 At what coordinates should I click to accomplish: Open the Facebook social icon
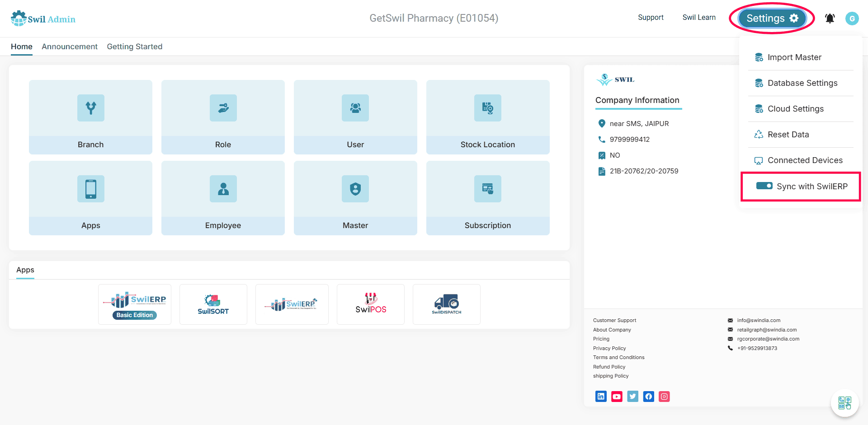coord(648,397)
